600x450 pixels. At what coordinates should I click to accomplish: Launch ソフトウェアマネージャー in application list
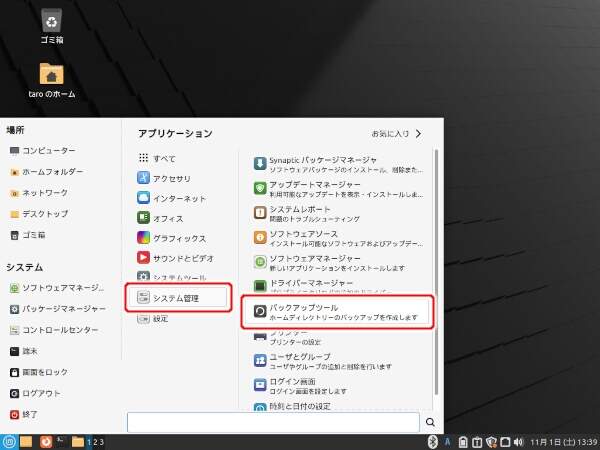click(329, 262)
